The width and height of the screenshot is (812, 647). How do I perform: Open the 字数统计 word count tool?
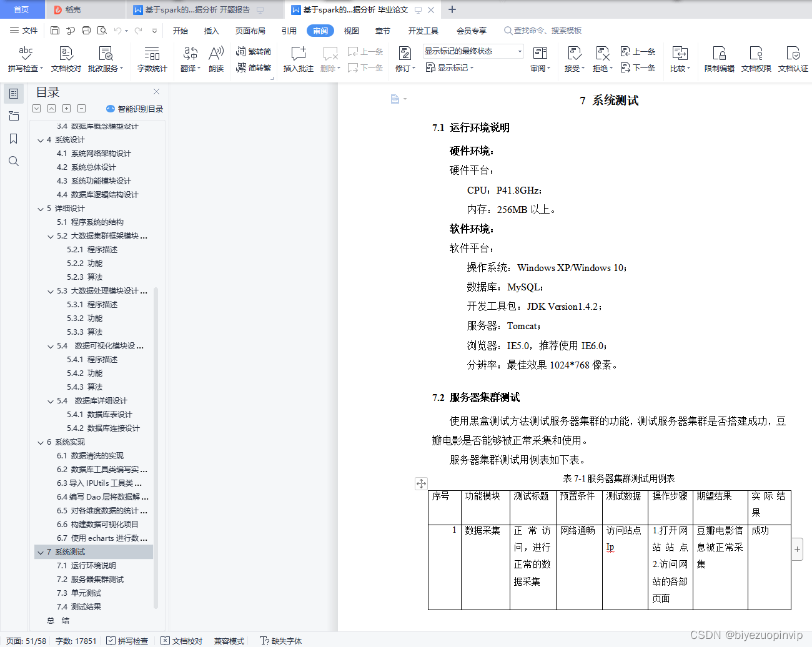coord(152,59)
